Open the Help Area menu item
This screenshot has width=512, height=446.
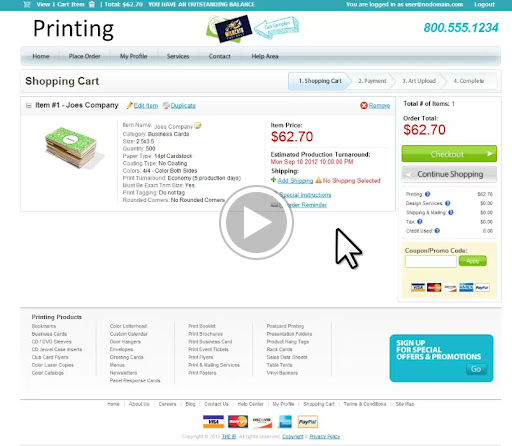(x=265, y=56)
